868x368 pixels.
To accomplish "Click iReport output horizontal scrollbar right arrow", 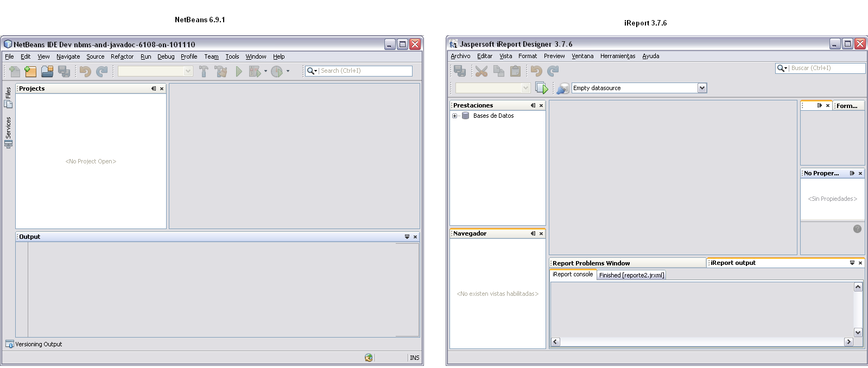I will 848,341.
